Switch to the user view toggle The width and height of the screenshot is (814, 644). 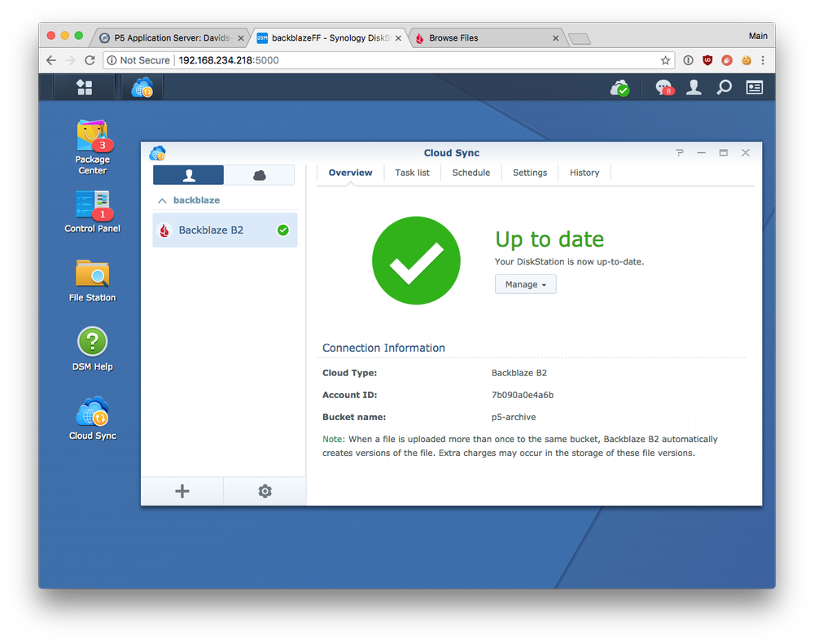189,175
